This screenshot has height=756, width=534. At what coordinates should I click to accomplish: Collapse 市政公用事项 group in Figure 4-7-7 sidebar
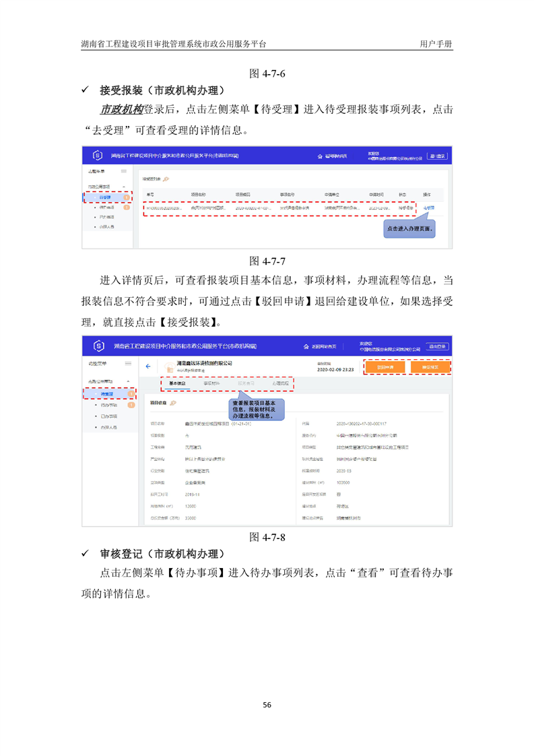125,187
